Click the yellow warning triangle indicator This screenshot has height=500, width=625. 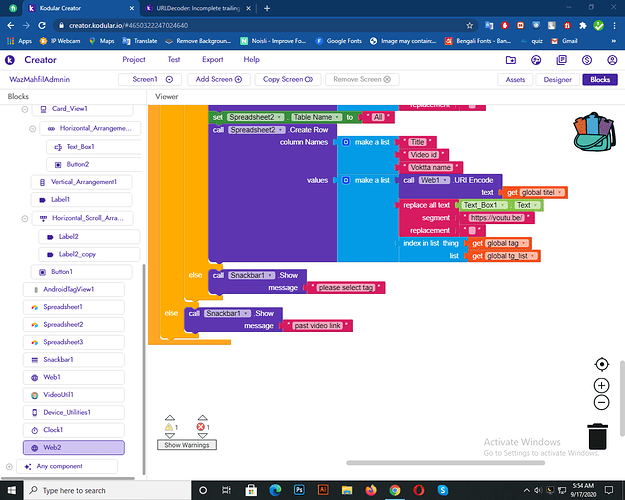[x=169, y=425]
